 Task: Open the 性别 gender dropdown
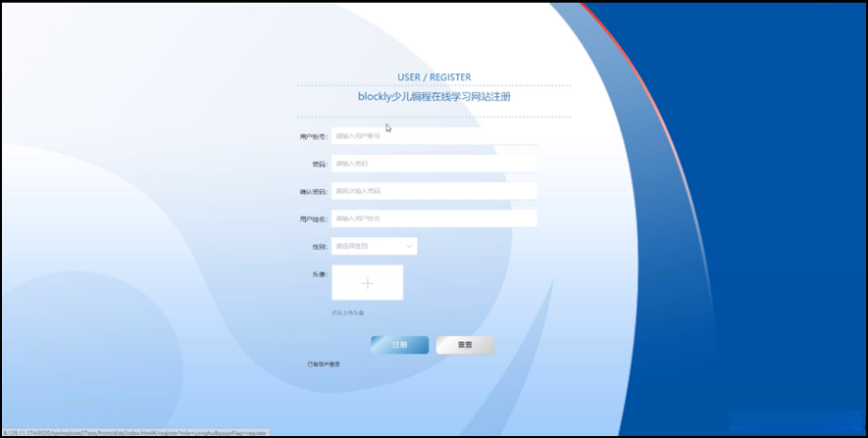(375, 246)
